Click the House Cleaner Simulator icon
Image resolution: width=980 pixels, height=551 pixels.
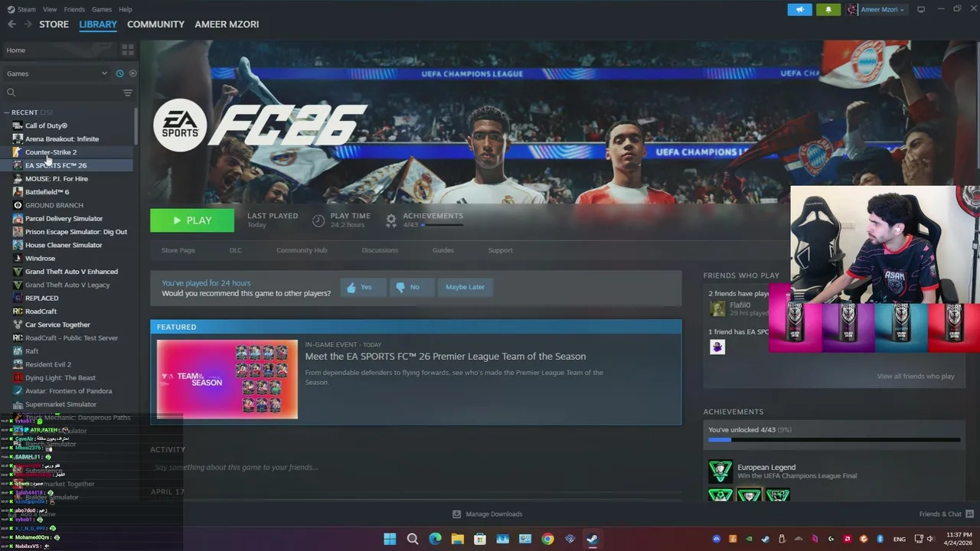tap(18, 245)
